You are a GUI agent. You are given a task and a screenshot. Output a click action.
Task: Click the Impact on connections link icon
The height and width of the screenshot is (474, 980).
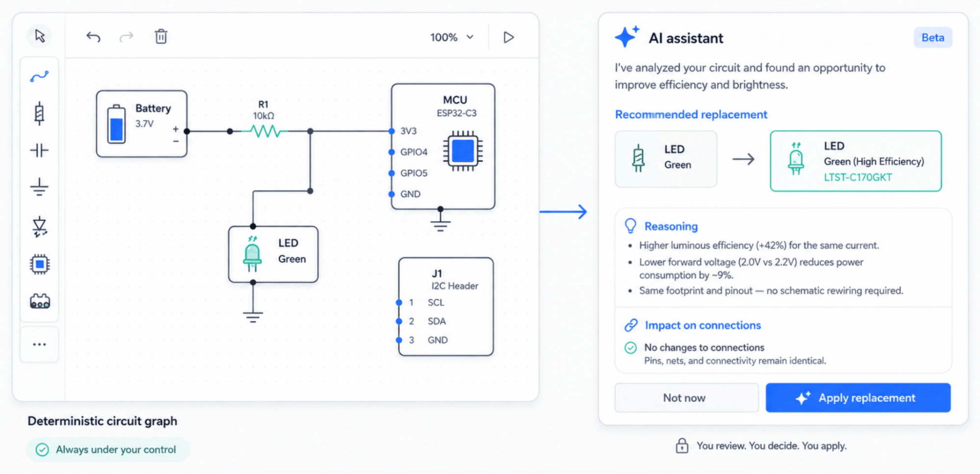(631, 325)
